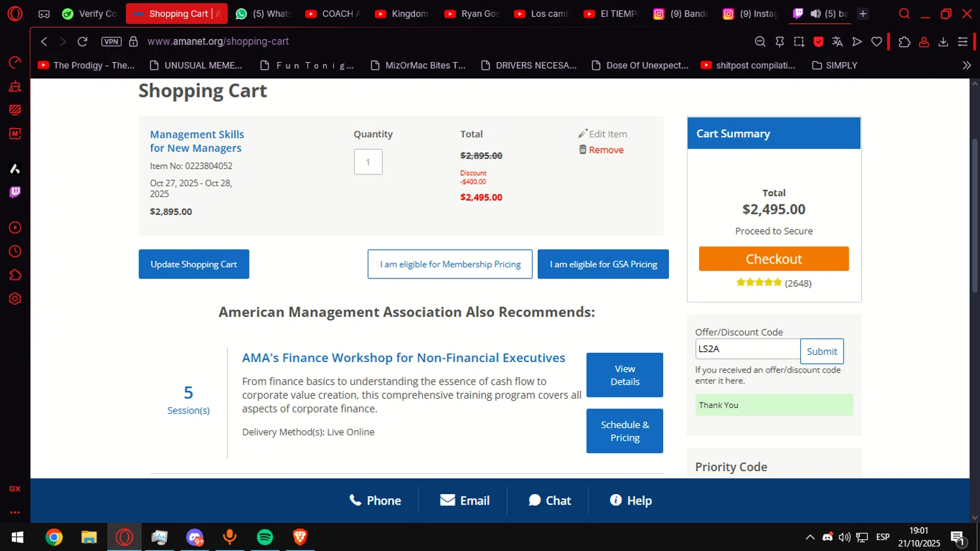Open sidebar settings gear icon

tap(15, 299)
